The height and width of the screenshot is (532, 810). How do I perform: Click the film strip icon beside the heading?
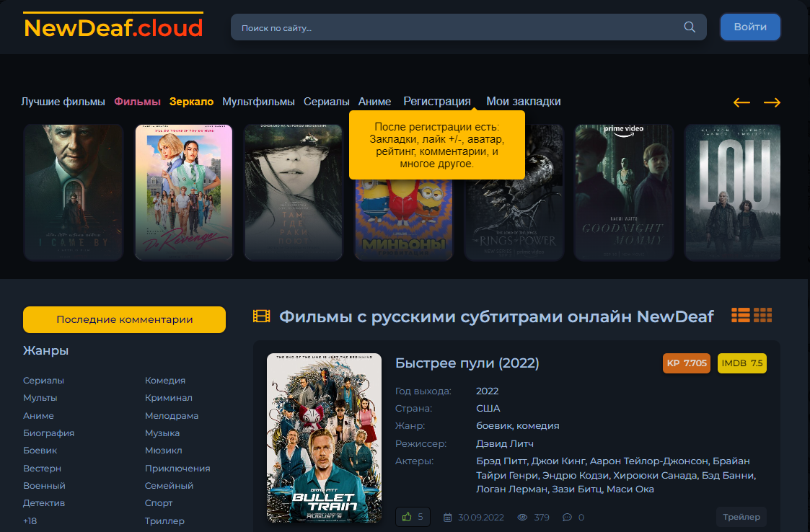[261, 316]
